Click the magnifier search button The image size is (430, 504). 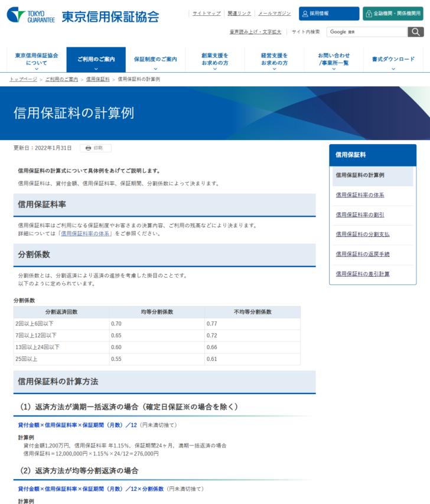tap(416, 32)
